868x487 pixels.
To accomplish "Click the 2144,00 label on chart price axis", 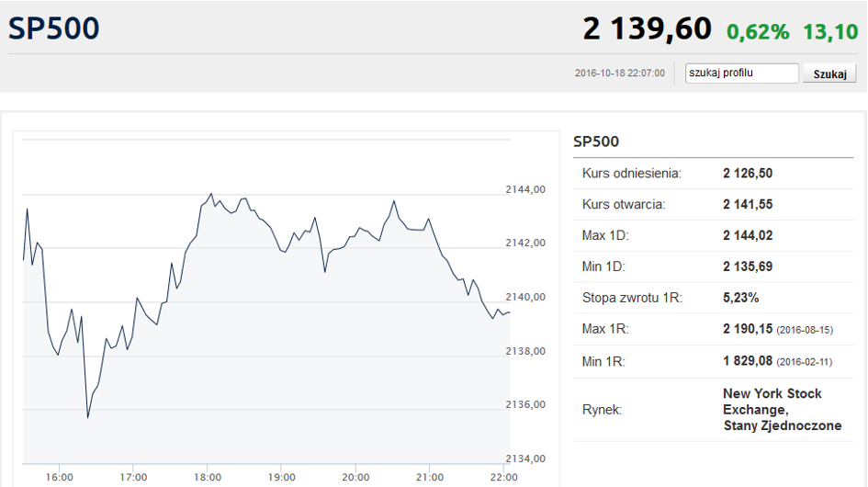I will pyautogui.click(x=525, y=189).
